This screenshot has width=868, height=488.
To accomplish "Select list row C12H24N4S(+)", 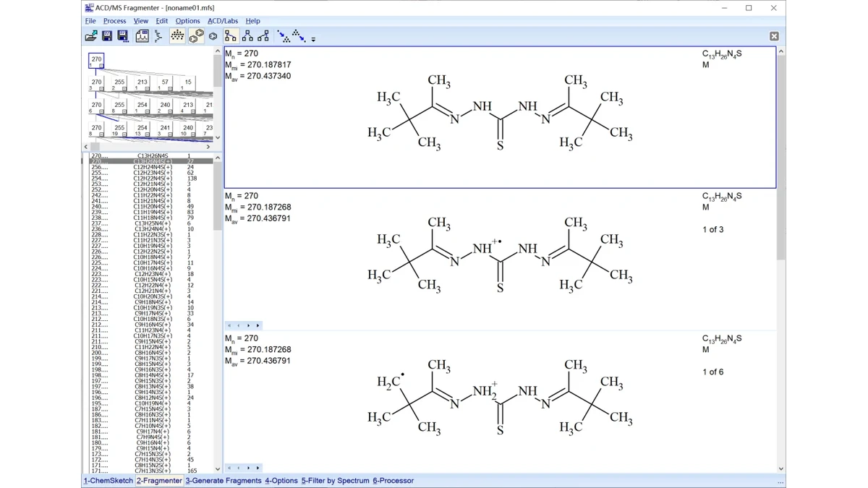I will click(150, 167).
